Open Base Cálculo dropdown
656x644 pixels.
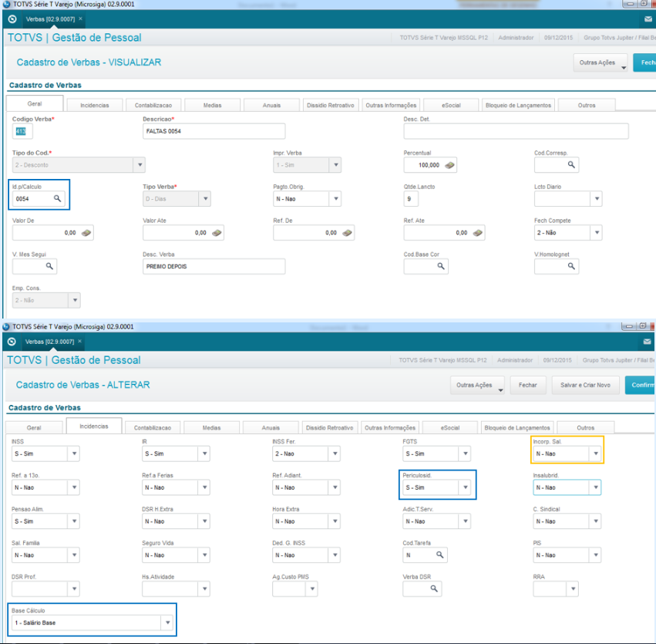(167, 622)
